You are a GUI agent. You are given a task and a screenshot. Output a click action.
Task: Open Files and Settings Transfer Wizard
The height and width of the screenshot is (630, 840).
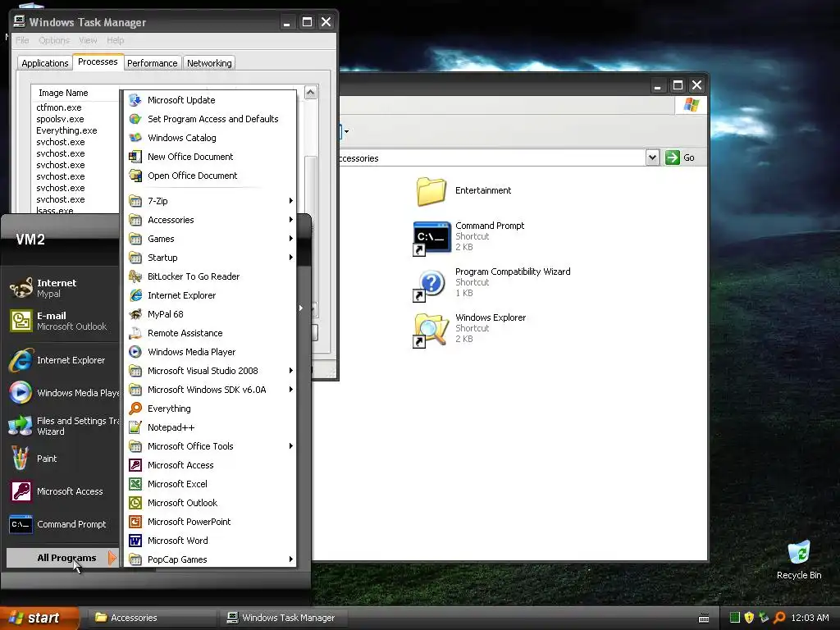point(62,426)
